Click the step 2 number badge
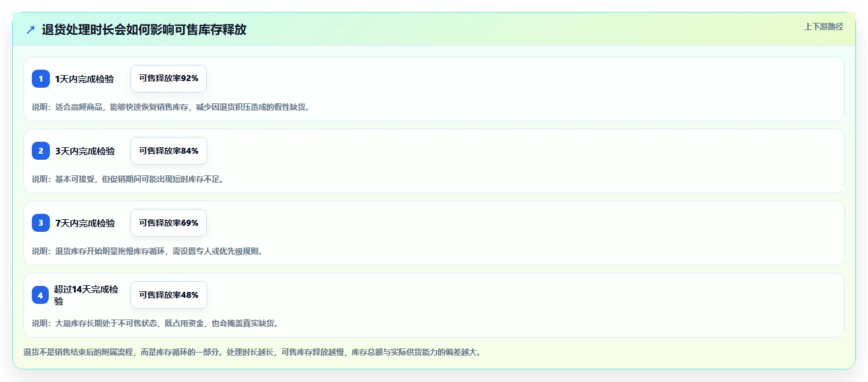 coord(41,151)
